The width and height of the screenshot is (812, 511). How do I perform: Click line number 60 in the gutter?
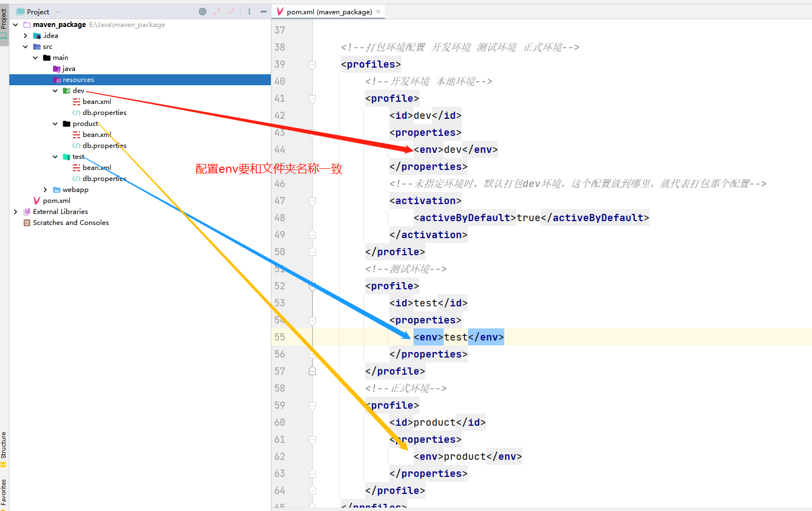tap(280, 422)
